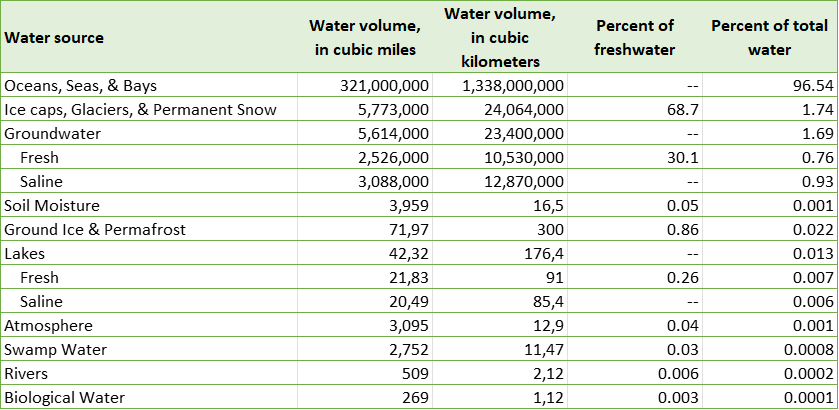839x410 pixels.
Task: Select the "Lakes" row label
Action: pos(24,254)
